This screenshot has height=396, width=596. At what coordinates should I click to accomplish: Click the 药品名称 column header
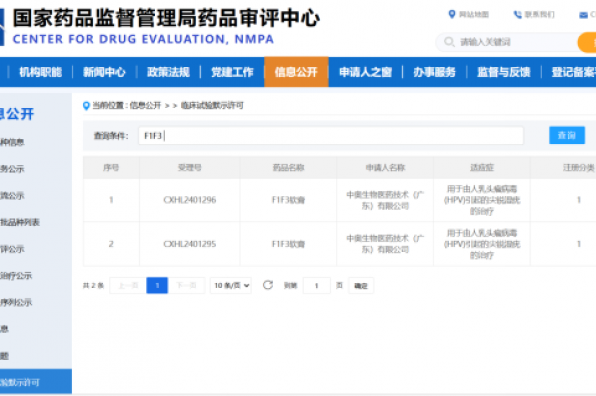click(288, 167)
